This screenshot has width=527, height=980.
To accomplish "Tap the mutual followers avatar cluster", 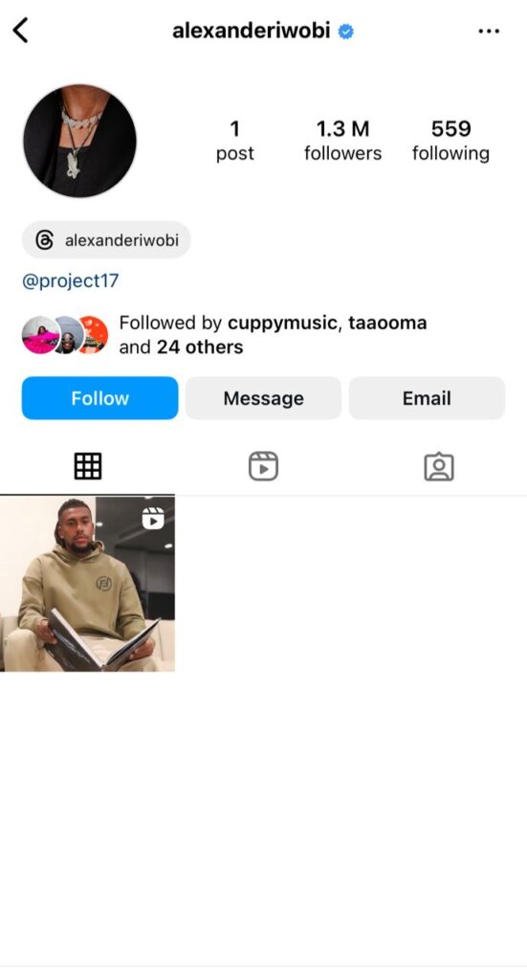I will [x=65, y=335].
